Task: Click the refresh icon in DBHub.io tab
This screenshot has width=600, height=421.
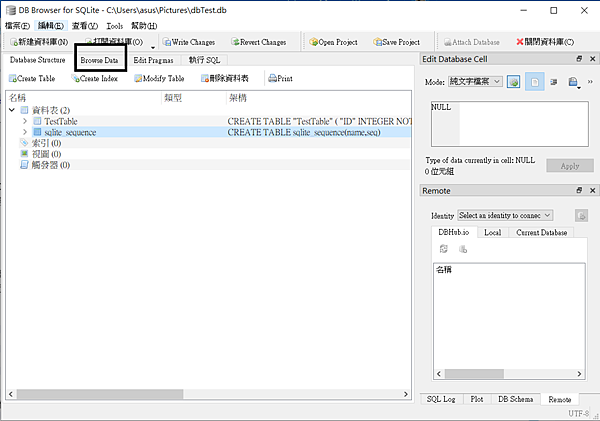Action: pos(443,249)
